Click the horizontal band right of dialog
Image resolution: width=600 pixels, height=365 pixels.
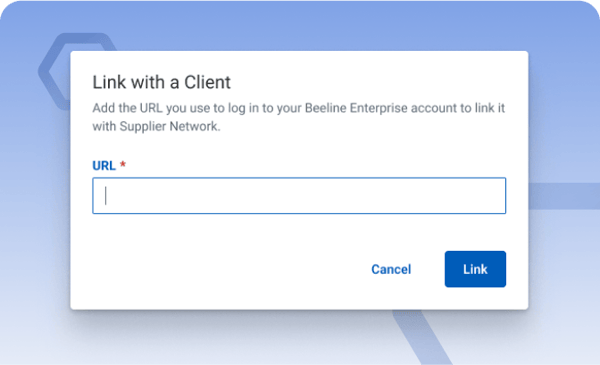[x=564, y=196]
